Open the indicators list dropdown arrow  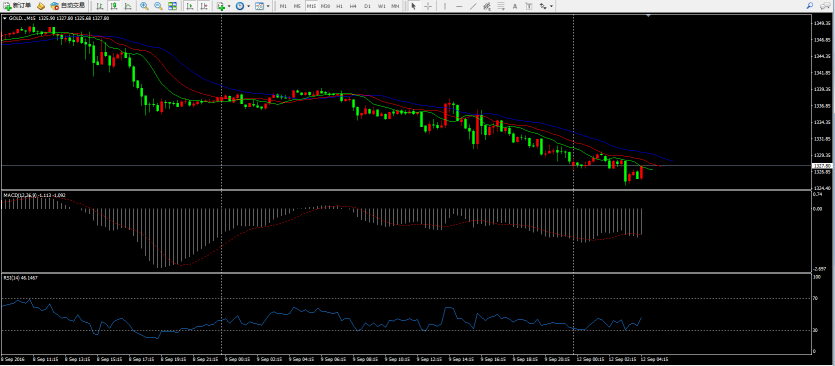[229, 6]
